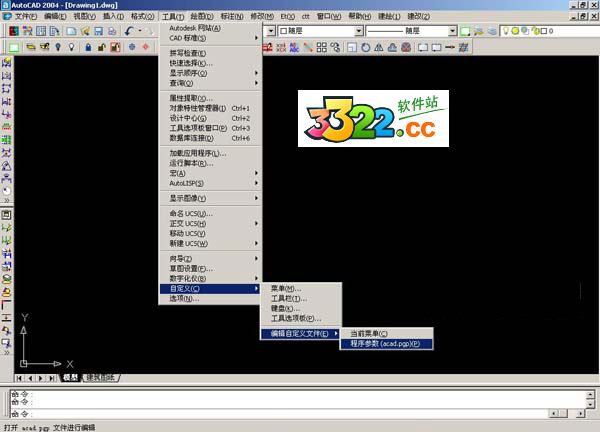Open the 编辑 menu
This screenshot has width=600, height=432.
point(55,16)
